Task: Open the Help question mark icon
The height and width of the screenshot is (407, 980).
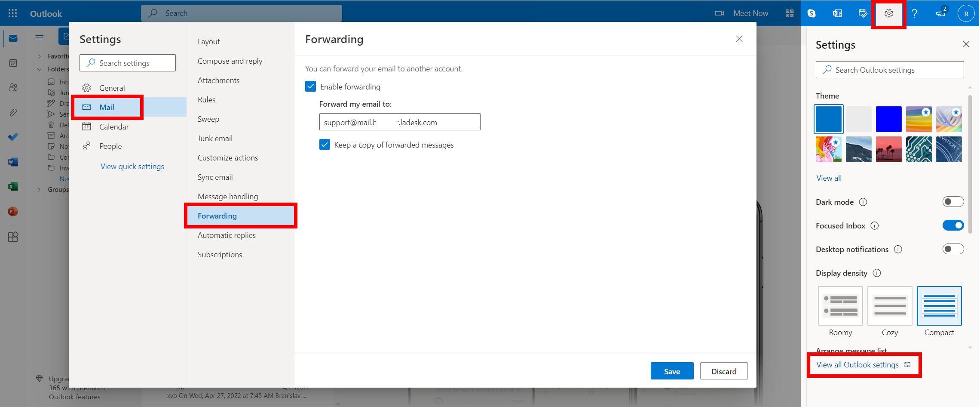Action: tap(914, 13)
